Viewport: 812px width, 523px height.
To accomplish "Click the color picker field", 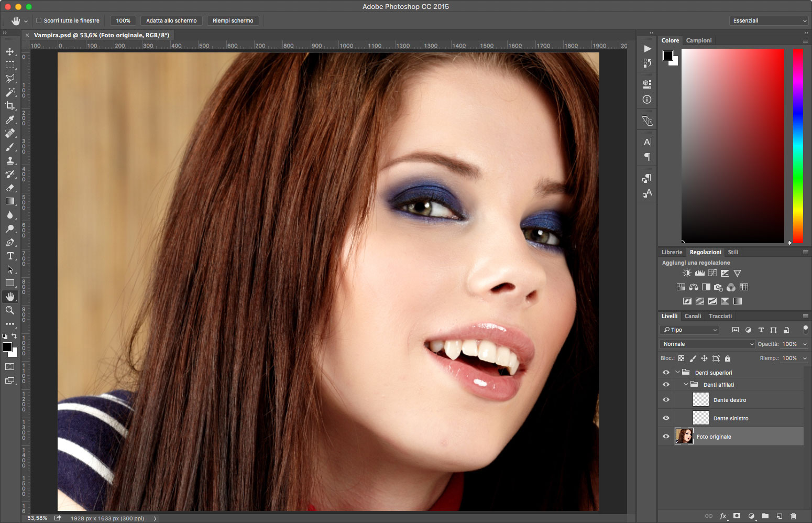I will pyautogui.click(x=733, y=146).
